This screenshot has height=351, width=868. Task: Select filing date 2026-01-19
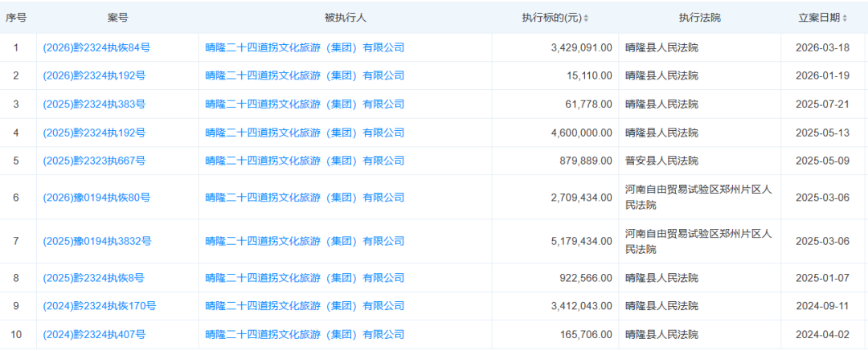[x=823, y=76]
